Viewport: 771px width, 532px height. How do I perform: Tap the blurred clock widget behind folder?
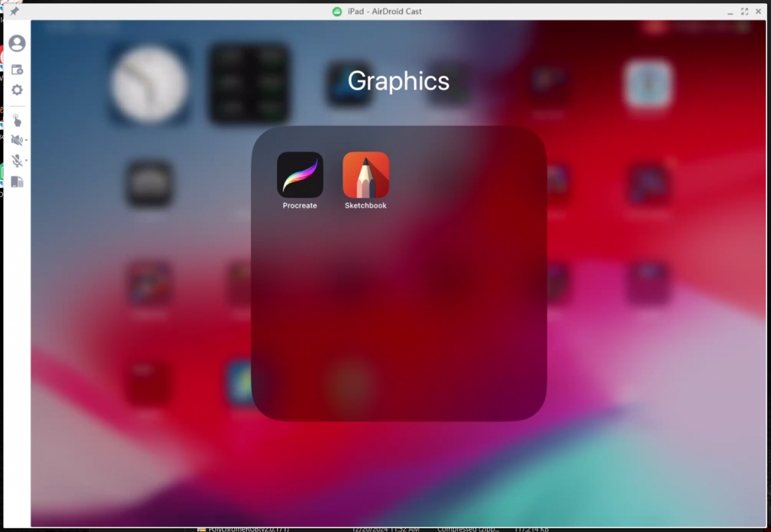tap(148, 84)
